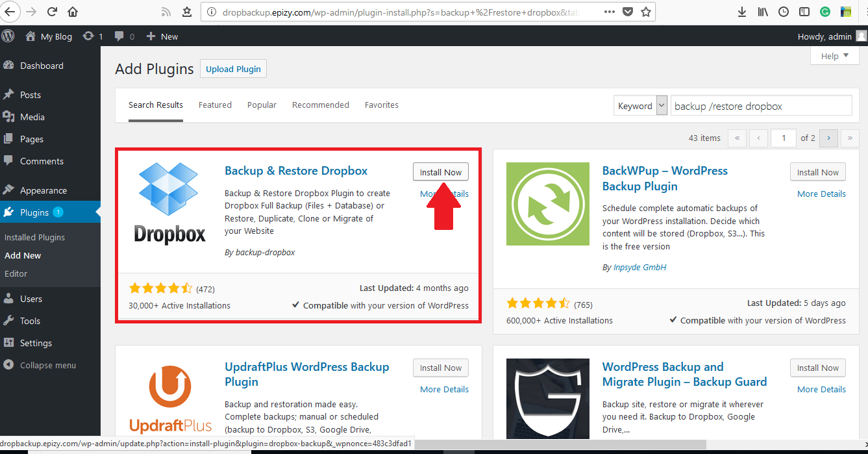The image size is (868, 454).
Task: Open the browser downloads arrow icon
Action: [x=742, y=12]
